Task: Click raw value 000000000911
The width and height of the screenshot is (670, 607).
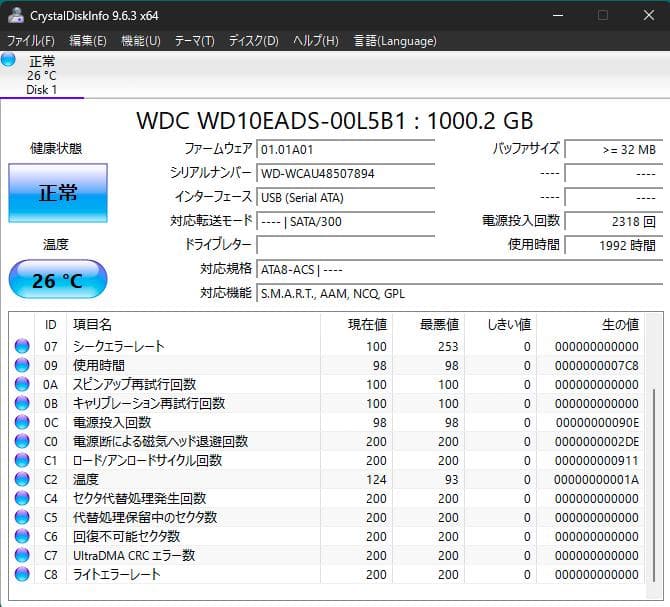Action: [597, 460]
